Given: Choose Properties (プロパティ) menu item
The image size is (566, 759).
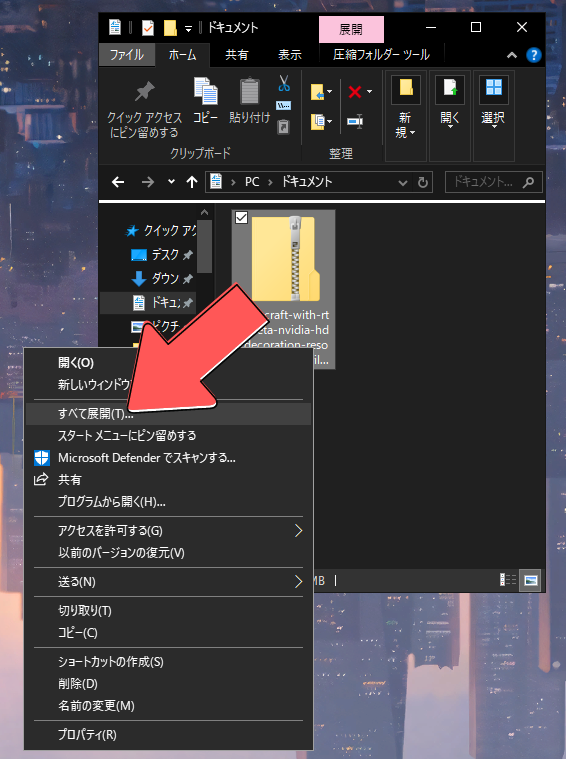Looking at the screenshot, I should [x=168, y=735].
